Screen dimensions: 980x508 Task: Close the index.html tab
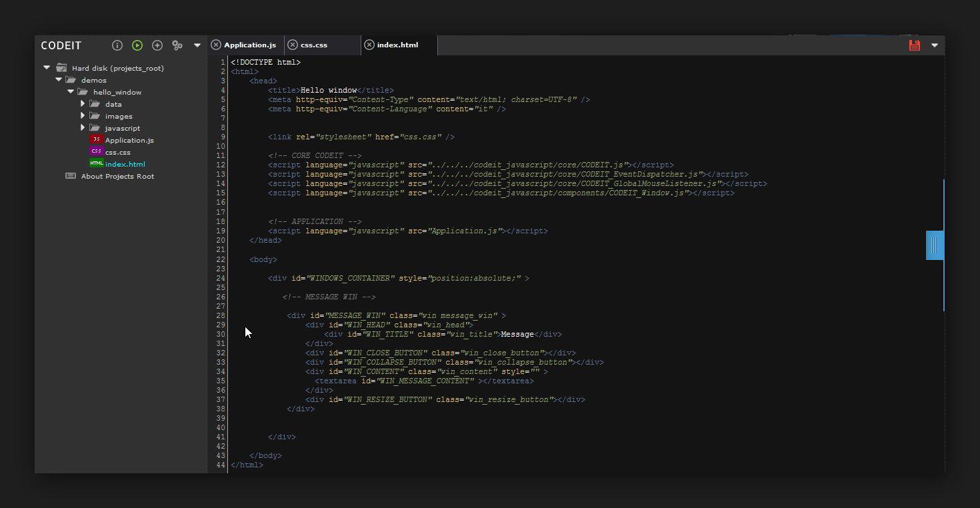pos(369,45)
